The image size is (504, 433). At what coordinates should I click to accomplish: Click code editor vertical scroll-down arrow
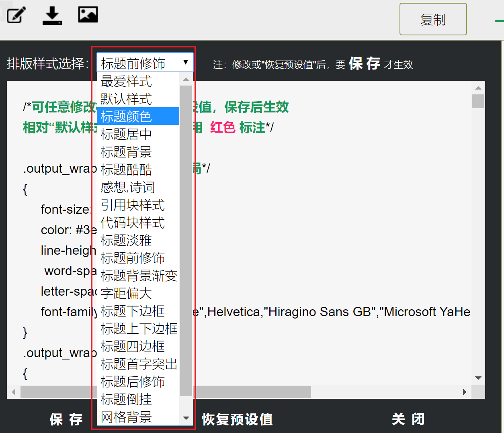(478, 378)
